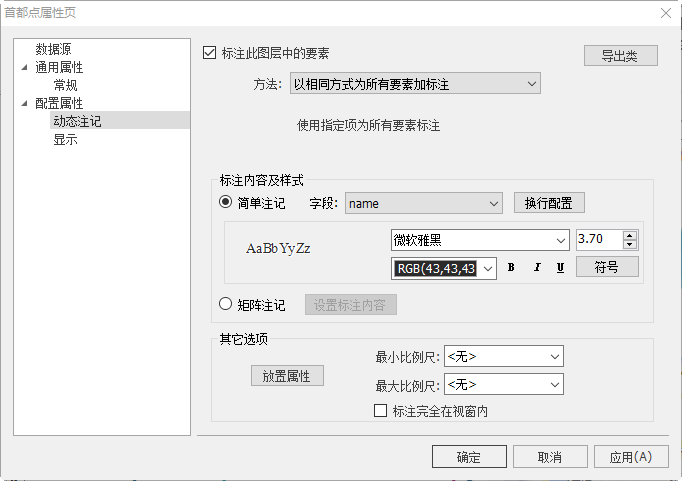Toggle bold formatting for label text
This screenshot has width=682, height=481.
pos(511,268)
